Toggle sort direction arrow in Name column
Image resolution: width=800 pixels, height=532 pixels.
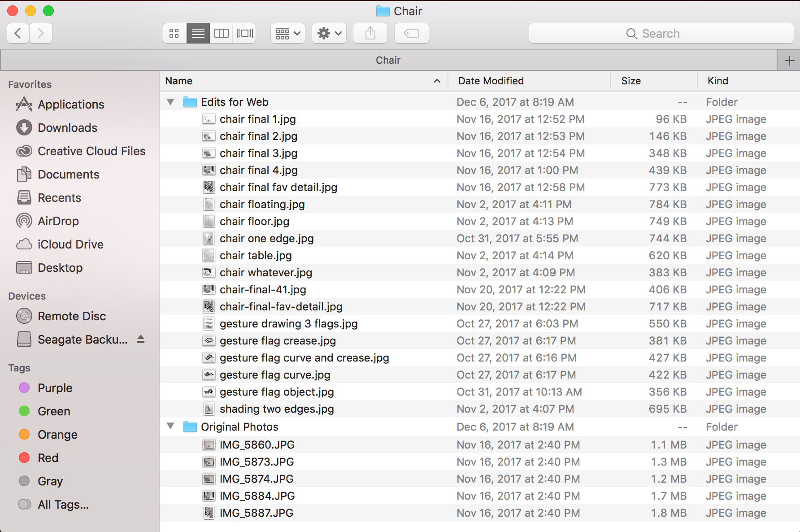tap(437, 81)
